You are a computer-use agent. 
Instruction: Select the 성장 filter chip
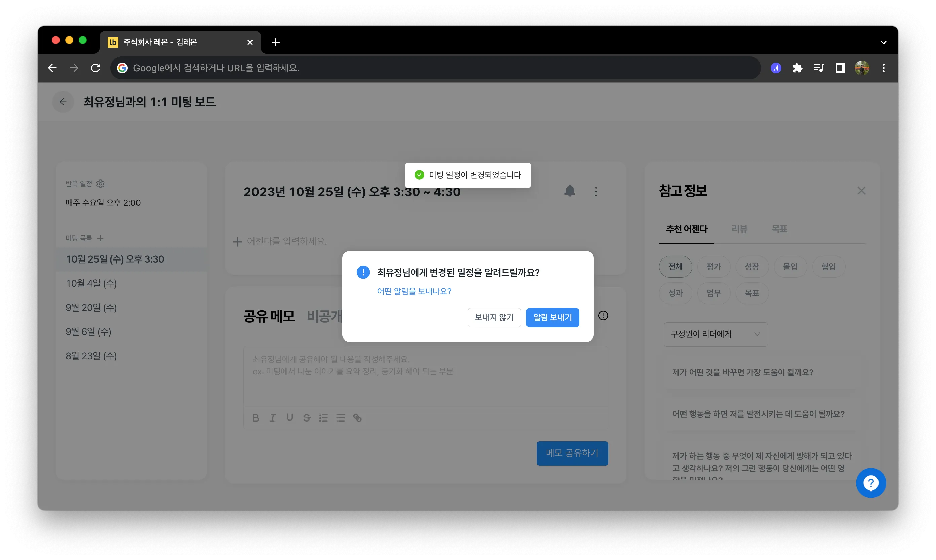click(752, 267)
